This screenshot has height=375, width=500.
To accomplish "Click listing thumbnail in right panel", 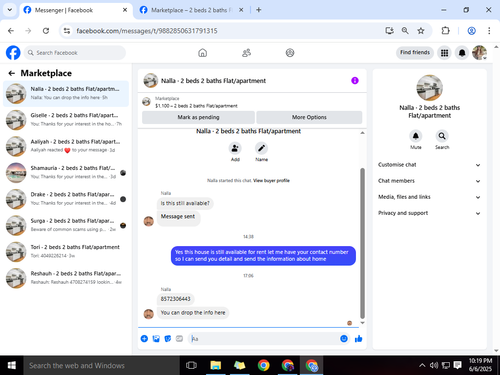I will pyautogui.click(x=429, y=88).
